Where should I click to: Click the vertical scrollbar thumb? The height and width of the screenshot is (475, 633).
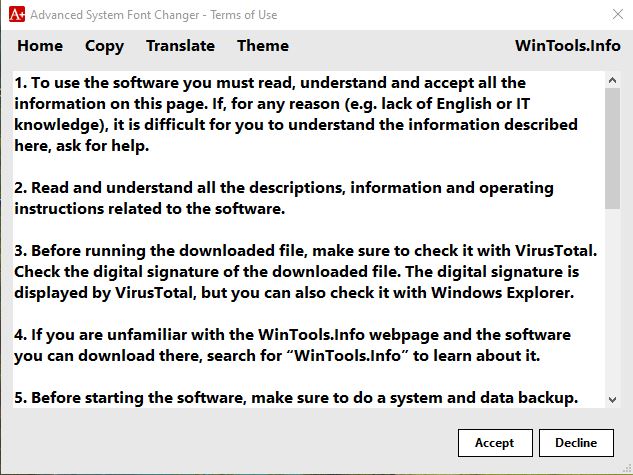(x=612, y=150)
